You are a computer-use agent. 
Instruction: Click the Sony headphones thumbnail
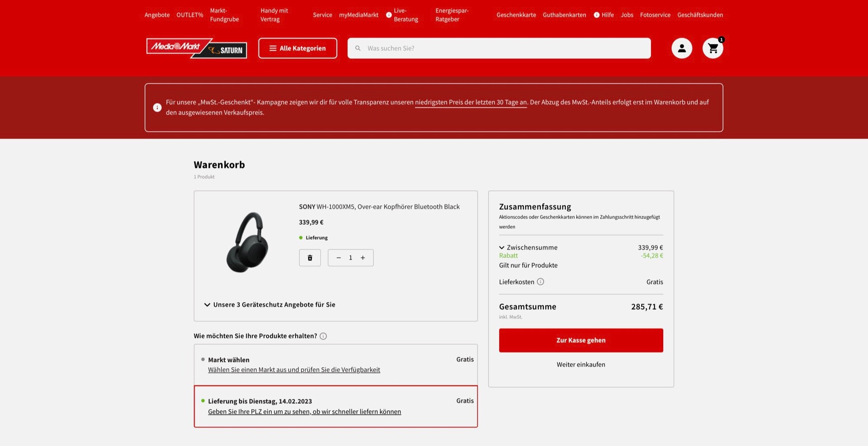[x=247, y=242]
